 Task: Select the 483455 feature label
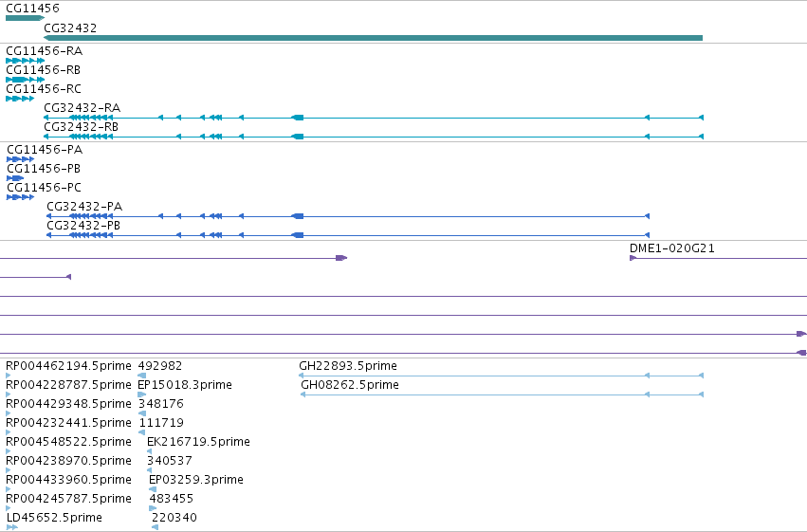coord(172,499)
